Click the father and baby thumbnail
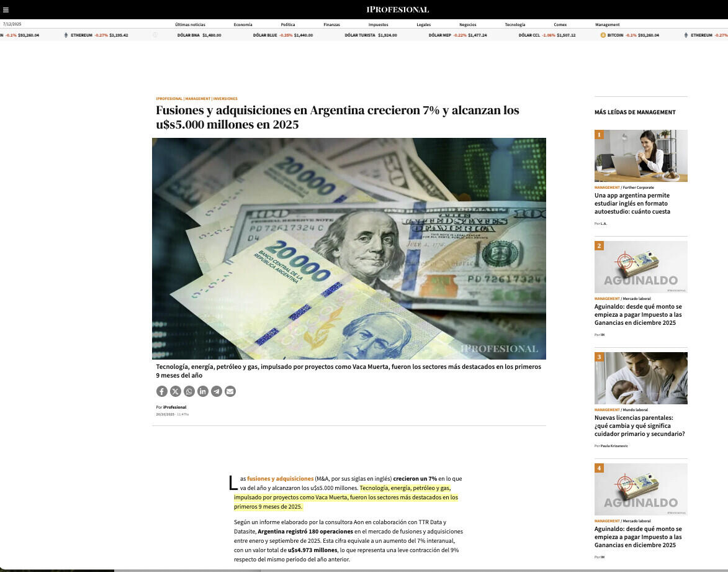 click(640, 378)
